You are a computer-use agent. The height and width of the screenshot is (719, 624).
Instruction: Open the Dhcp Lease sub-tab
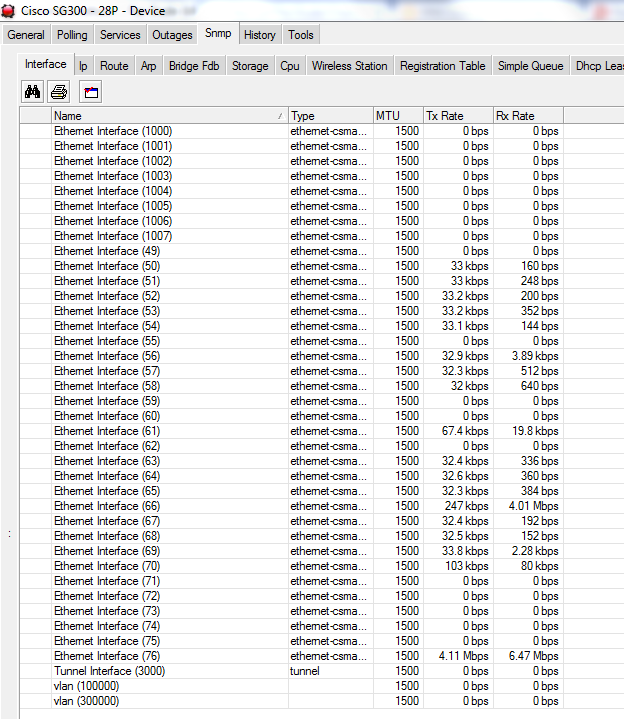[598, 66]
